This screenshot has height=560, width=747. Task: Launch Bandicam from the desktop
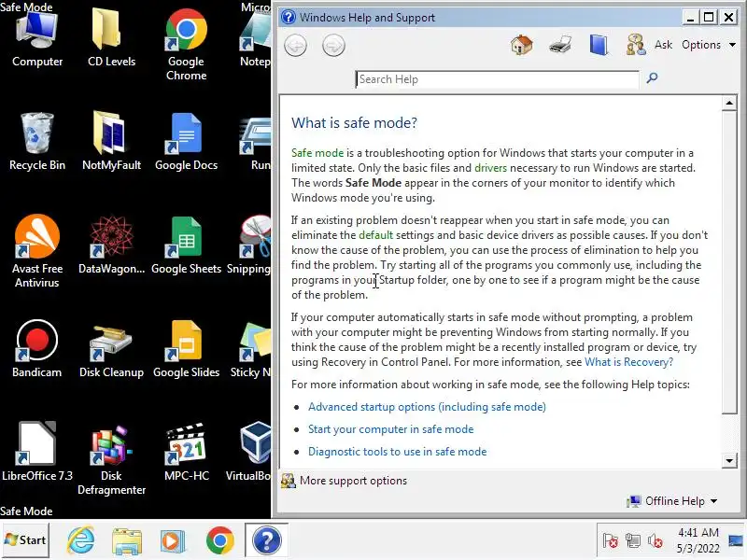coord(37,348)
